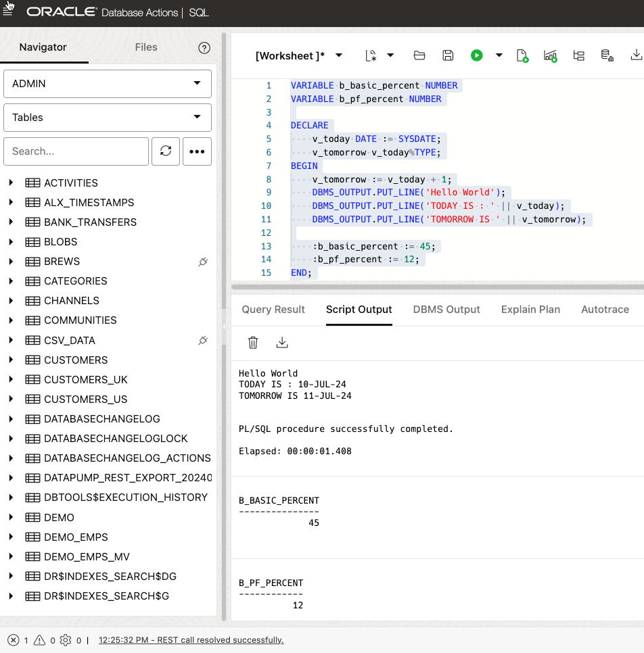The height and width of the screenshot is (653, 644).
Task: Clear the script output with trash icon
Action: [x=253, y=342]
